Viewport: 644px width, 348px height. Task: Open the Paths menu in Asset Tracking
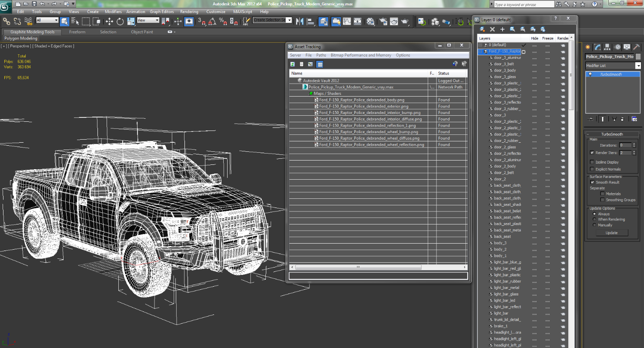(321, 55)
